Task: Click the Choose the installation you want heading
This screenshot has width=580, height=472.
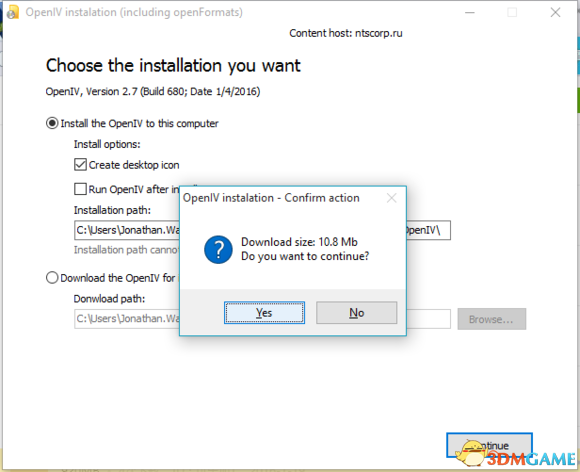Action: click(x=173, y=66)
